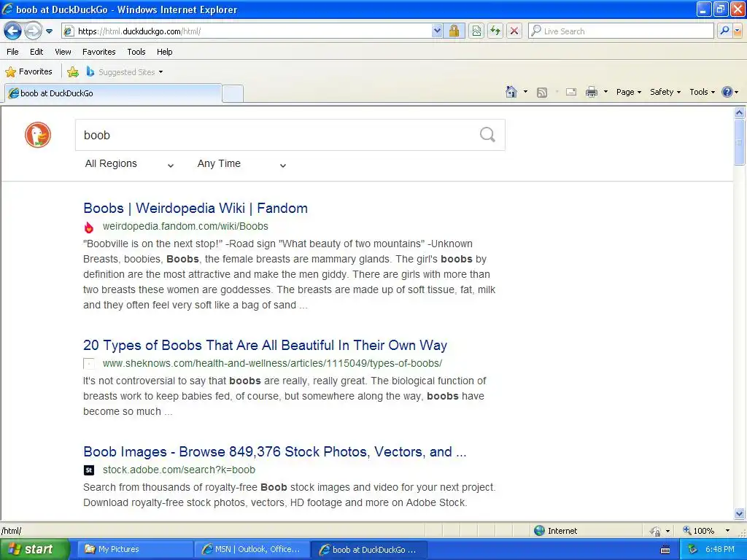Open the Safety command menu
The height and width of the screenshot is (560, 747).
(x=665, y=93)
